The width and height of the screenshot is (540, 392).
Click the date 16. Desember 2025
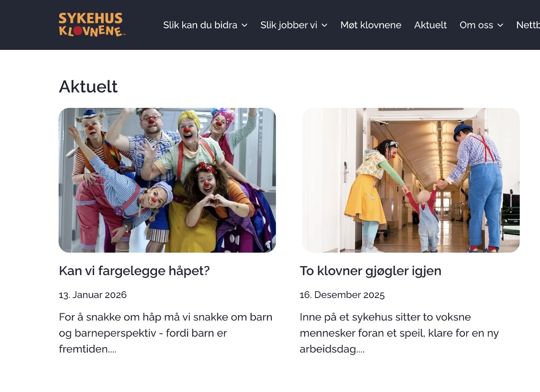(342, 295)
